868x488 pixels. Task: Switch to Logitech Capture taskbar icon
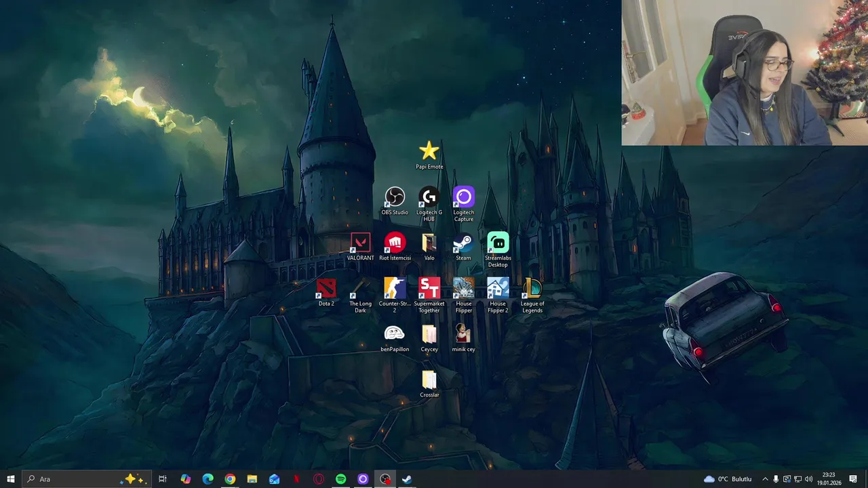click(363, 479)
